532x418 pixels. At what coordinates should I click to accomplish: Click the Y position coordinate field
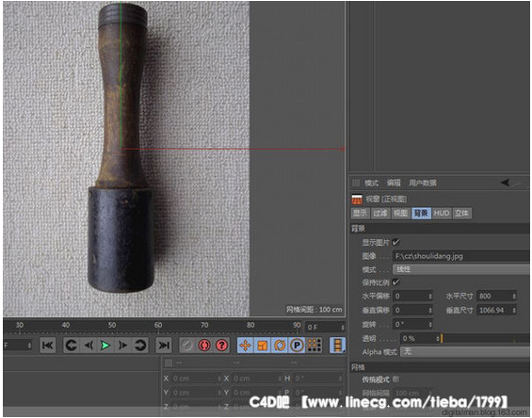(x=194, y=393)
